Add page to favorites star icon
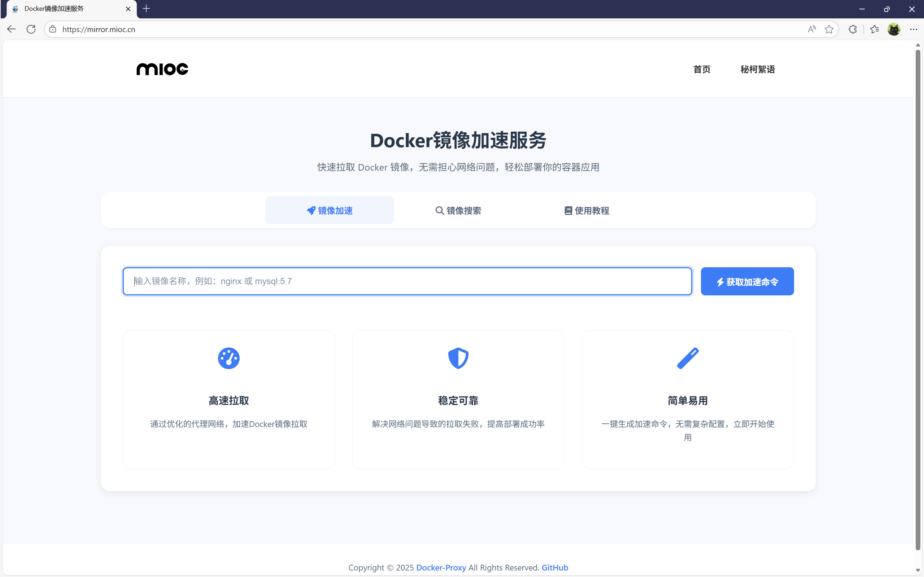 click(x=829, y=29)
